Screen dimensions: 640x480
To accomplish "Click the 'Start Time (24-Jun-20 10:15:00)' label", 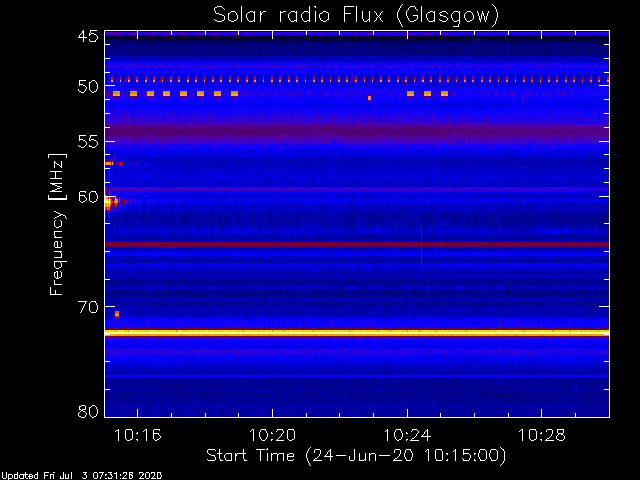I will pyautogui.click(x=356, y=456).
